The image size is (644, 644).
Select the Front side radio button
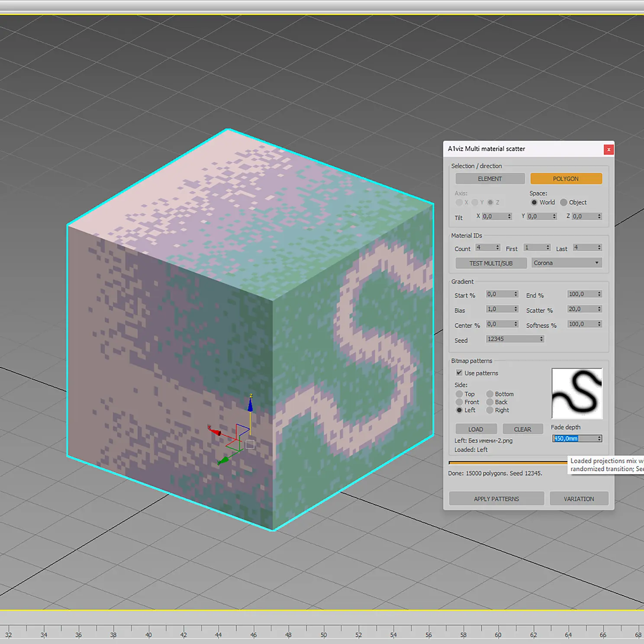pos(459,402)
